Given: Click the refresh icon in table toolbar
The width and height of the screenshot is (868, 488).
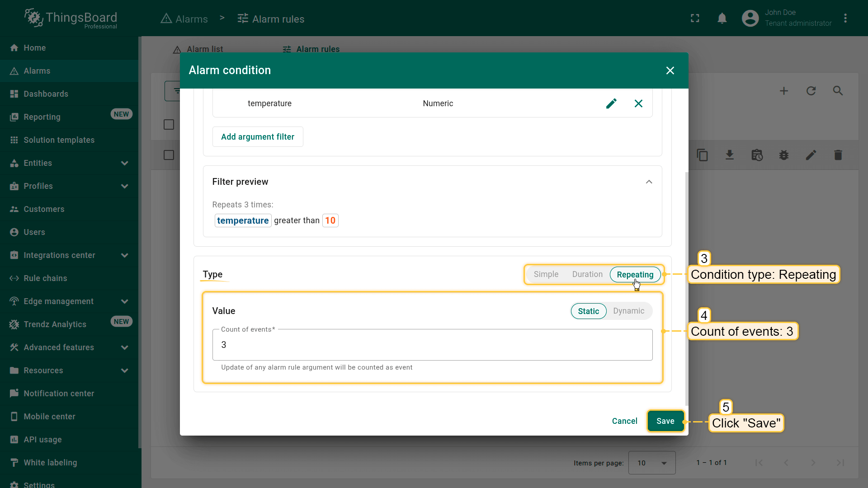Looking at the screenshot, I should click(x=811, y=91).
